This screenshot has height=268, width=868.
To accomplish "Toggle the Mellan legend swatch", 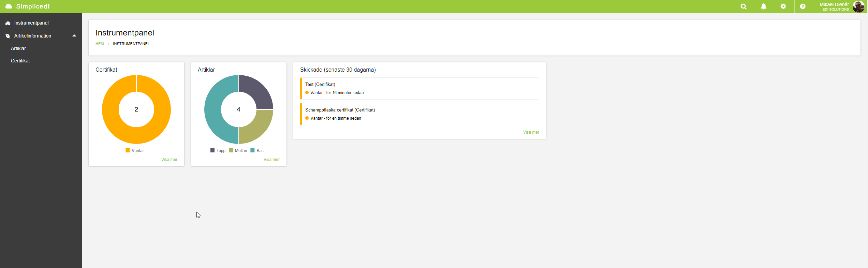I will click(x=231, y=150).
